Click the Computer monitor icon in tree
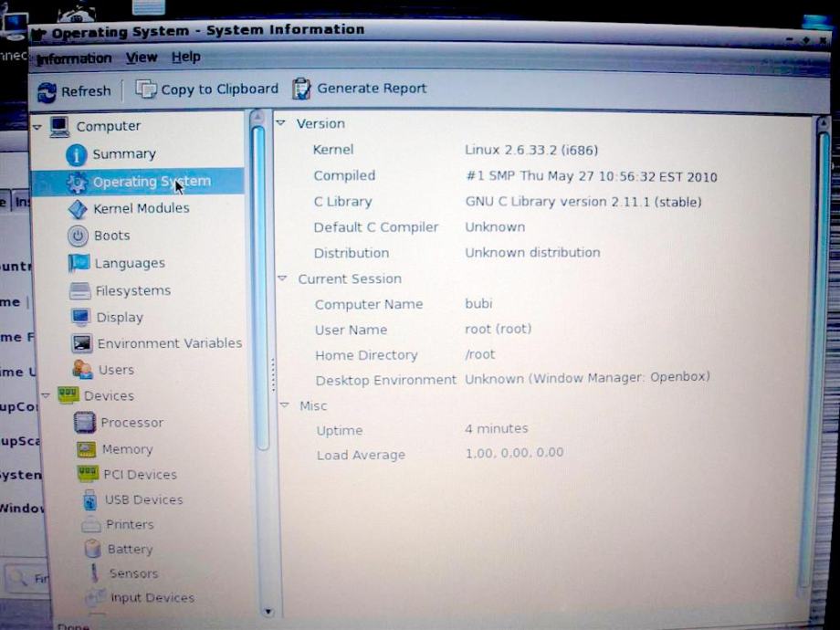840x630 pixels. click(59, 126)
